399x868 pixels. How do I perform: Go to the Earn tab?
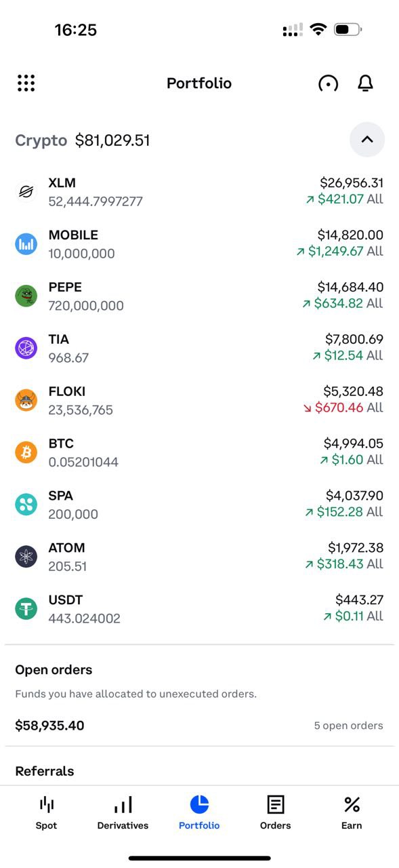pyautogui.click(x=352, y=813)
